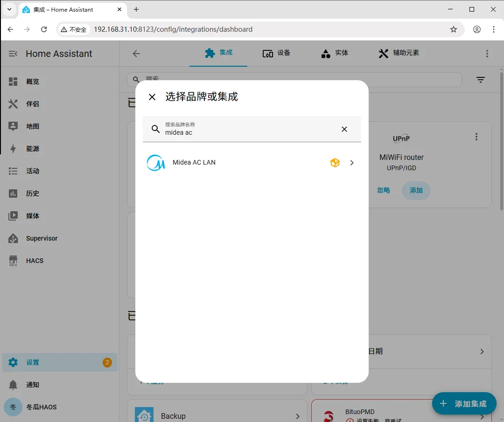Switch to the 集成 integrations tab
This screenshot has width=504, height=422.
(x=218, y=53)
